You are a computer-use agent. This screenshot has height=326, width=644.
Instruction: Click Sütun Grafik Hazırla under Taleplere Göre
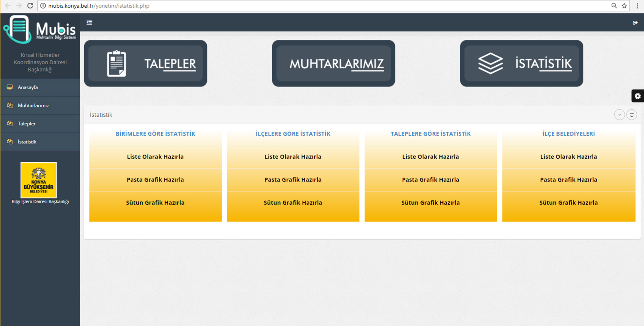pyautogui.click(x=431, y=203)
